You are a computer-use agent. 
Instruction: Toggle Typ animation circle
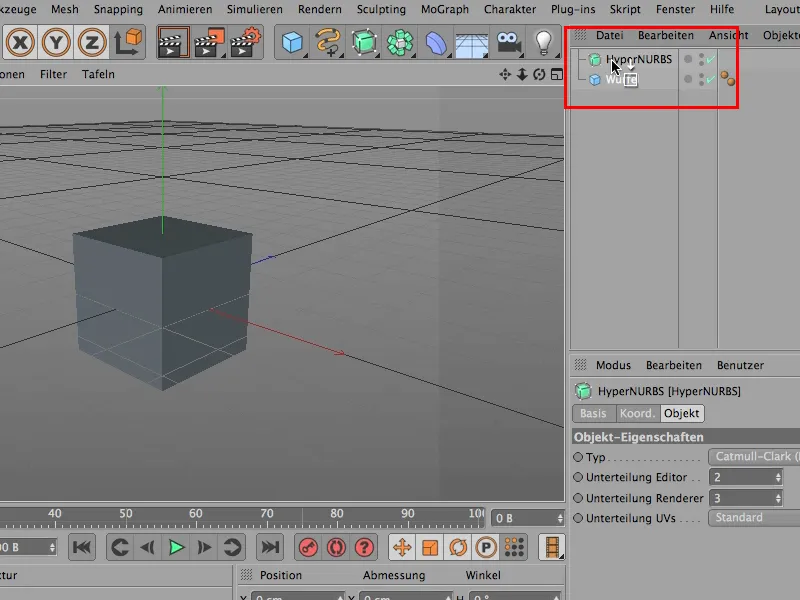tap(578, 457)
